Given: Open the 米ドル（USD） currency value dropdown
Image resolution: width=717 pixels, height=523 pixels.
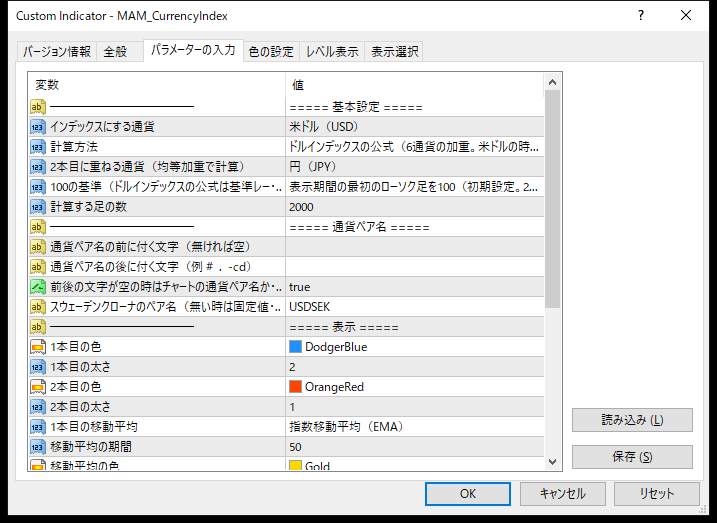Looking at the screenshot, I should (415, 127).
